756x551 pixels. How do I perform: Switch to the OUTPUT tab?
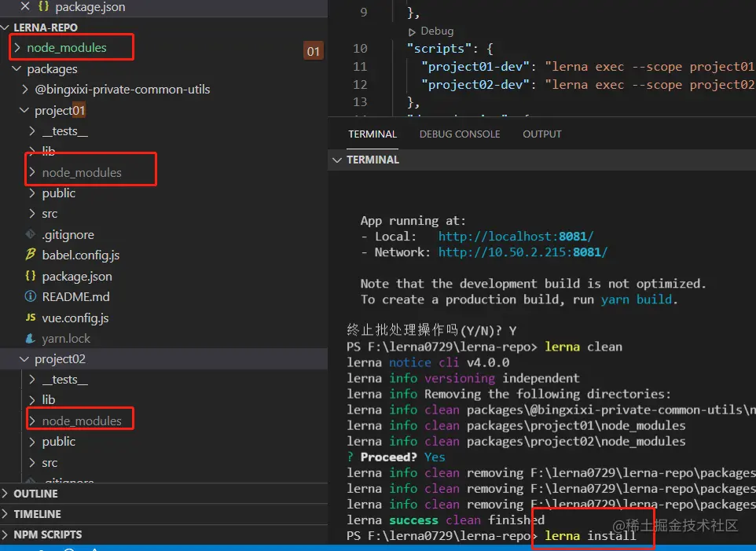click(x=542, y=134)
